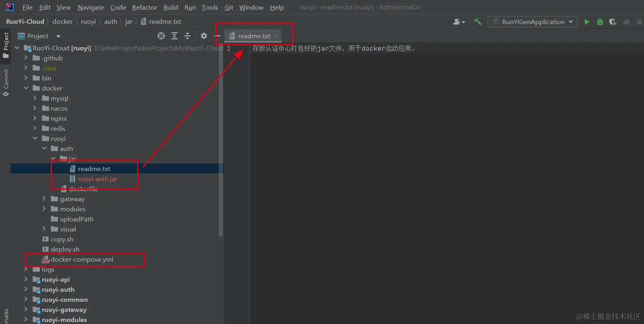
Task: Expand the redis folder
Action: click(x=35, y=128)
